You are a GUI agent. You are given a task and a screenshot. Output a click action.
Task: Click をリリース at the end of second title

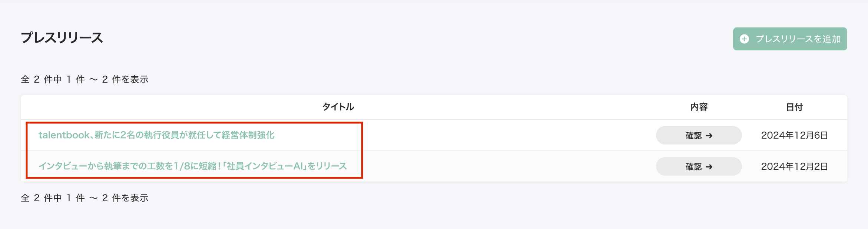[327, 166]
